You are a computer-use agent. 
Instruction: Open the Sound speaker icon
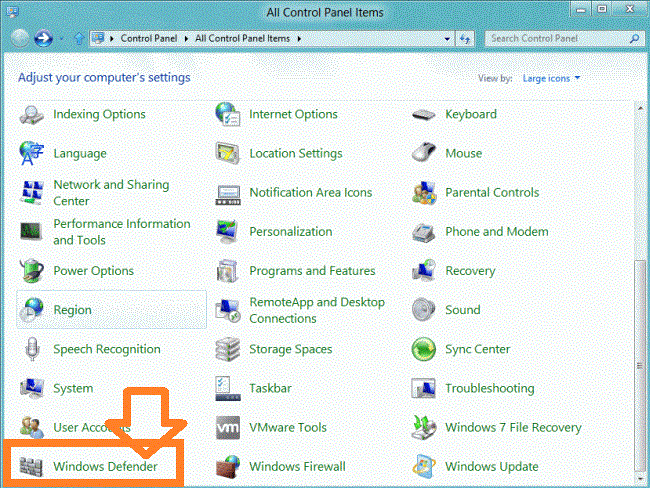(423, 309)
